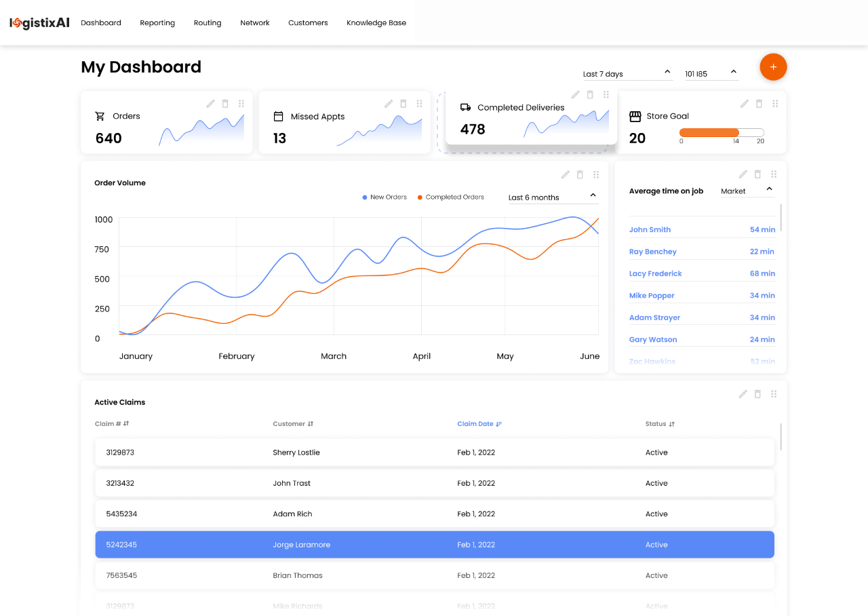
Task: Edit the Orders widget with pencil icon
Action: pyautogui.click(x=211, y=104)
